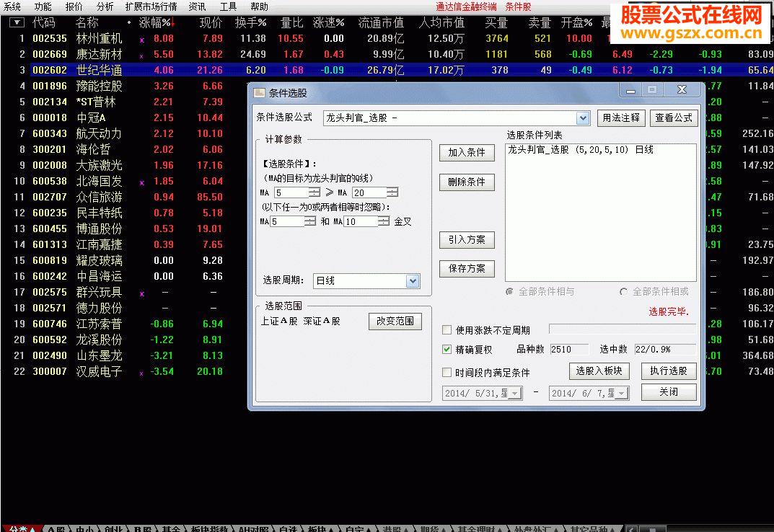Open the 选股周期 日线 dropdown

413,281
